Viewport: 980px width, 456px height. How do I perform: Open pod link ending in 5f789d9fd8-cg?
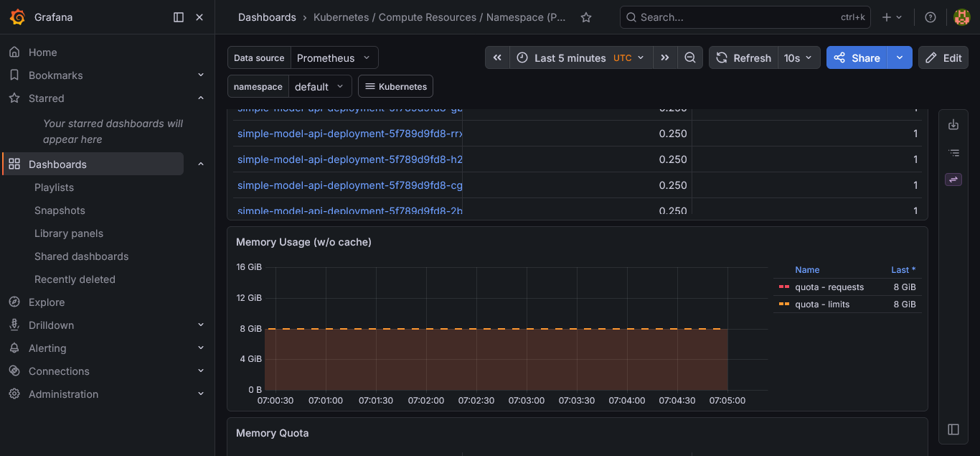[x=350, y=185]
